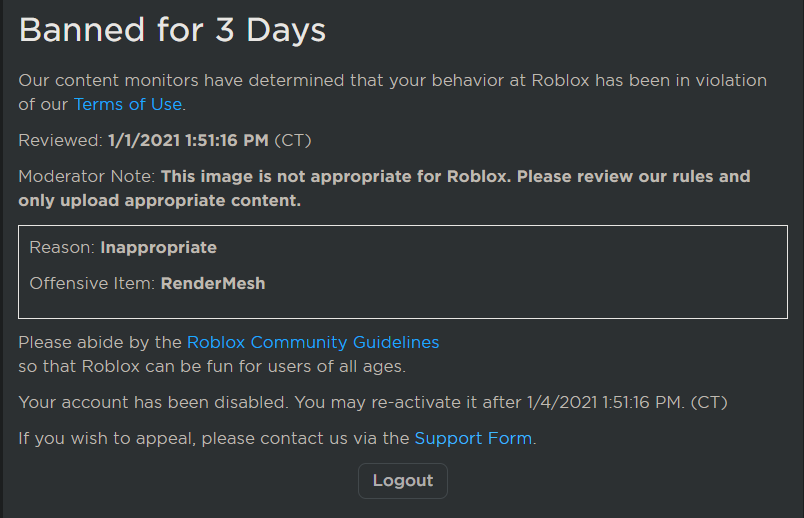The height and width of the screenshot is (518, 804).
Task: Select the 'Banned for 3 Days' heading
Action: (x=172, y=30)
